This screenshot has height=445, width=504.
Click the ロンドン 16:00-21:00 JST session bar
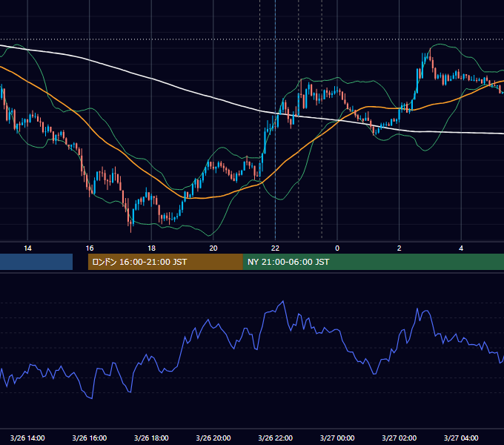(165, 262)
